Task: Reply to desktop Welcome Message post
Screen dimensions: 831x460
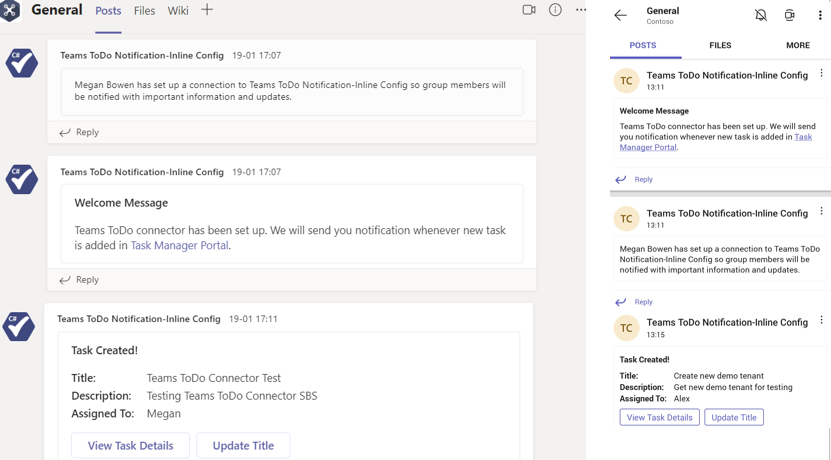Action: (x=79, y=280)
